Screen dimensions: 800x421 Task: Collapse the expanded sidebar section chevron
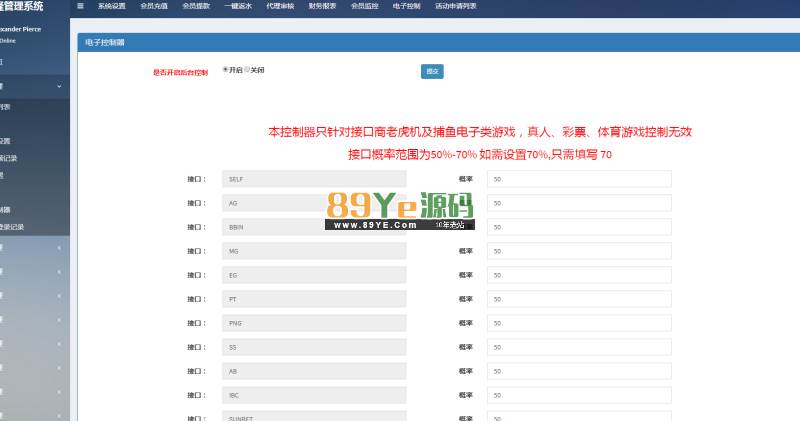pos(59,87)
